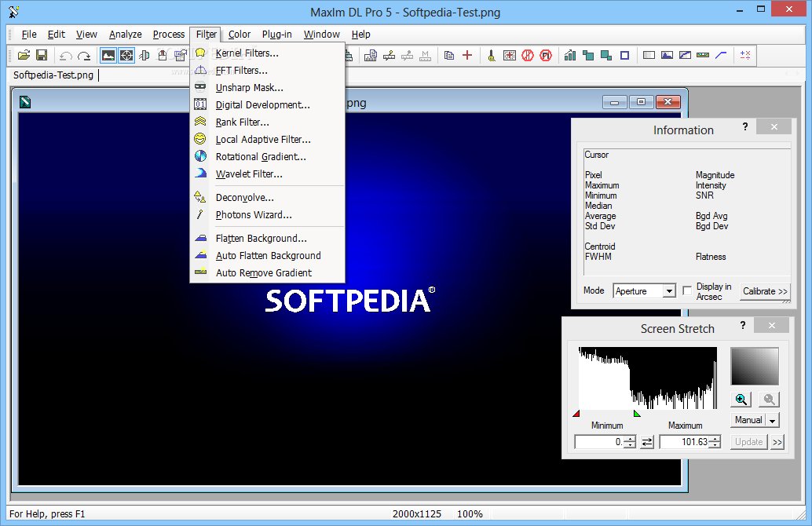The height and width of the screenshot is (526, 812).
Task: Click the red plus toolbar icon
Action: point(467,56)
